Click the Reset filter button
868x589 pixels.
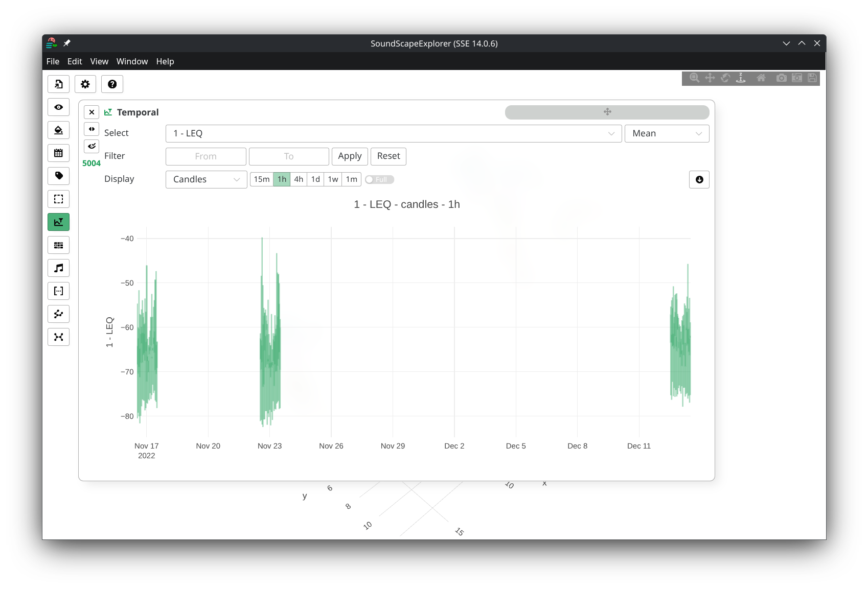[388, 156]
